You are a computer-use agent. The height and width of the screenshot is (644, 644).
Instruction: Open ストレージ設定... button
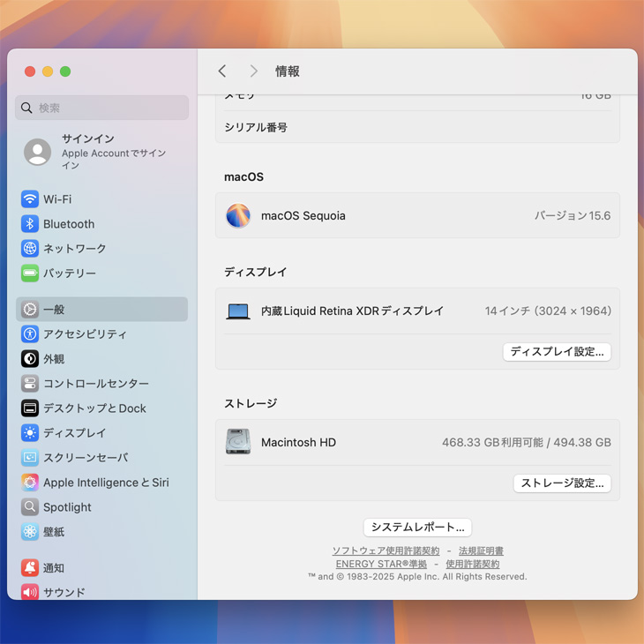click(x=562, y=483)
